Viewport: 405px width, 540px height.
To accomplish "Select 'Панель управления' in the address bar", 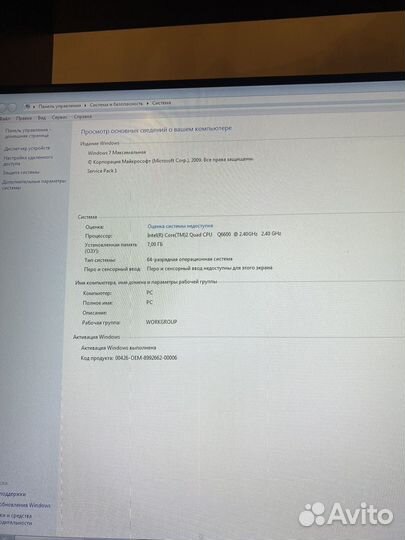I will pos(60,106).
